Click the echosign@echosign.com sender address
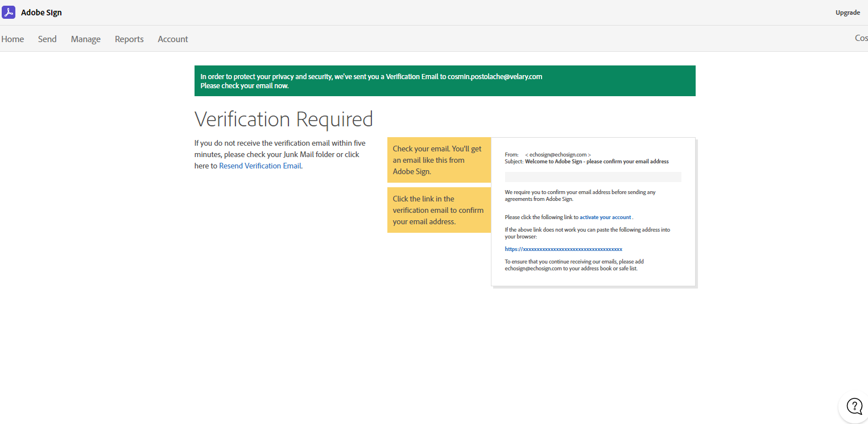The image size is (868, 424). coord(557,154)
